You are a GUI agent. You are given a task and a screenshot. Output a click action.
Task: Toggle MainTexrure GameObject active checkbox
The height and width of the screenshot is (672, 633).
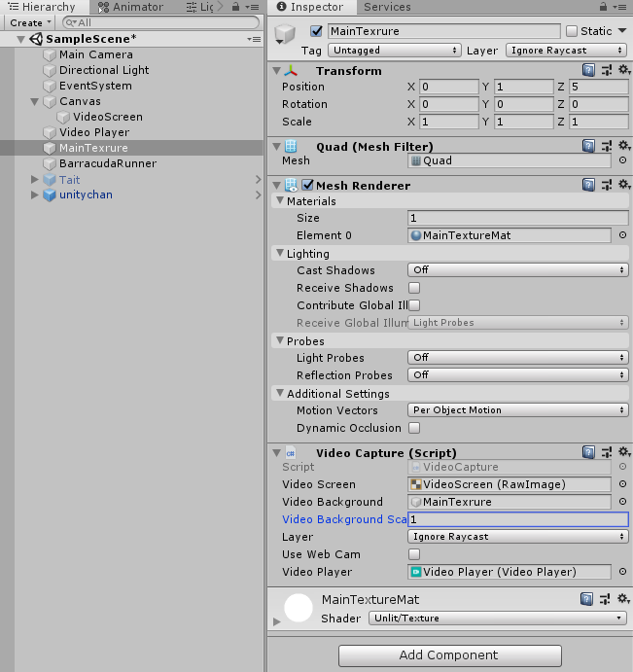point(316,31)
